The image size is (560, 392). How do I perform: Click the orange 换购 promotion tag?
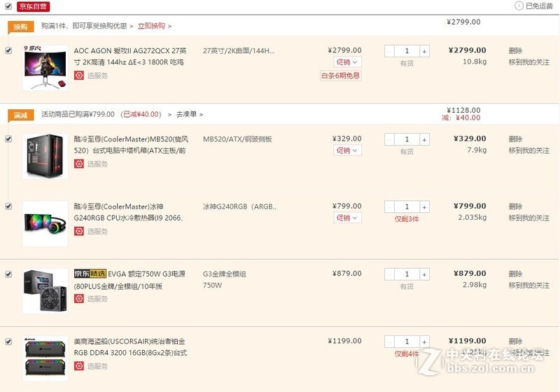(21, 27)
